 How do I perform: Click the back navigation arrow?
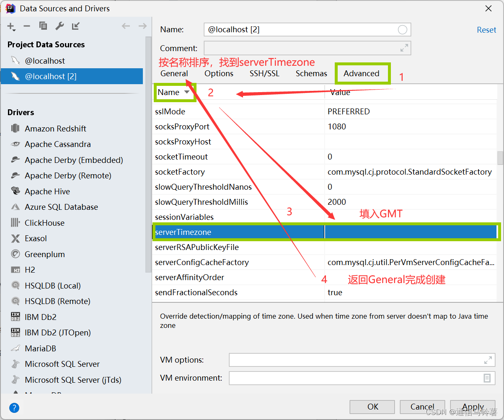point(126,26)
